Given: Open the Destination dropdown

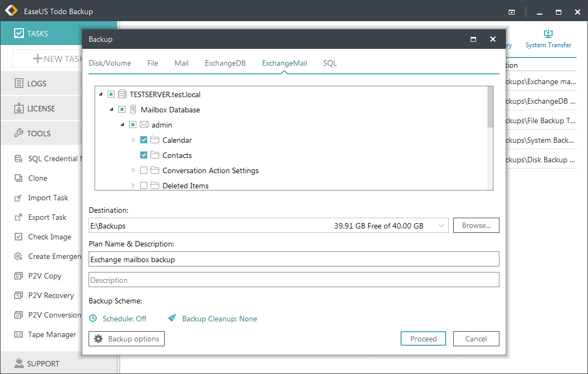Looking at the screenshot, I should tap(441, 225).
